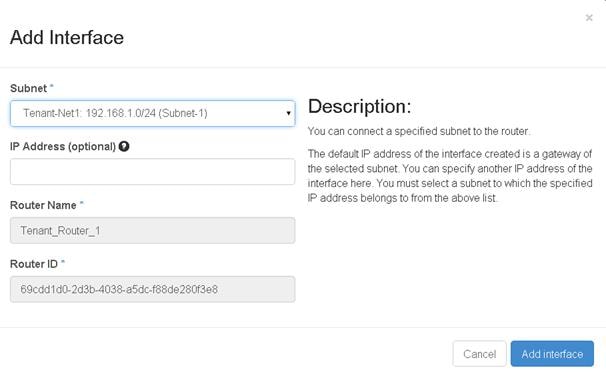
Task: Click the required asterisk next to Subnet
Action: pyautogui.click(x=52, y=85)
